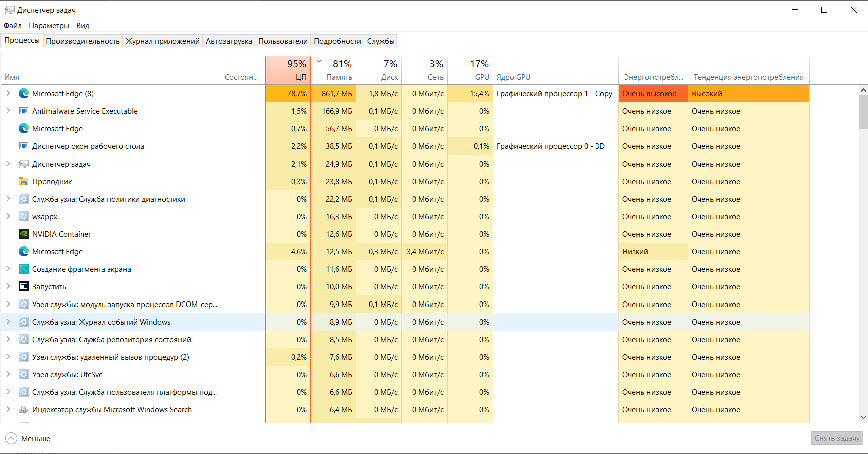Expand the Windows Search indexer row
The image size is (868, 454).
[x=8, y=409]
